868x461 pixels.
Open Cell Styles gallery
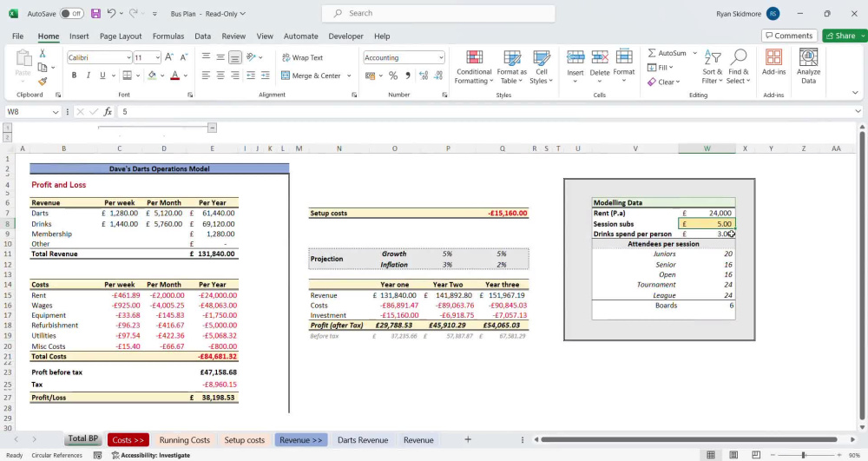coord(542,68)
